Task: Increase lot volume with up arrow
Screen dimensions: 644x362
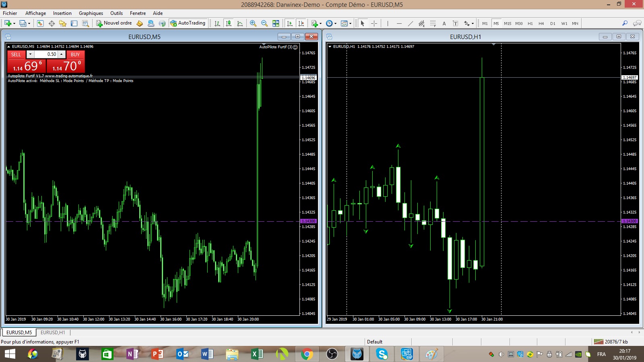Action: point(62,54)
